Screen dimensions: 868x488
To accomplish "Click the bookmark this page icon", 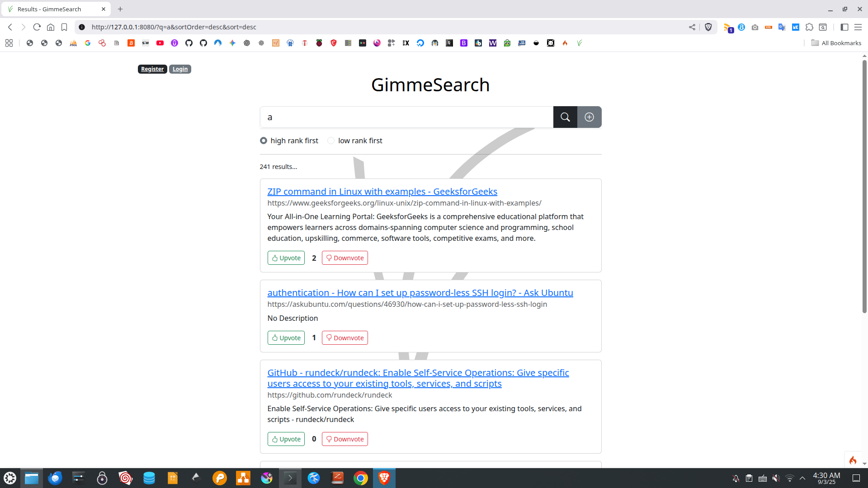I will (x=64, y=27).
